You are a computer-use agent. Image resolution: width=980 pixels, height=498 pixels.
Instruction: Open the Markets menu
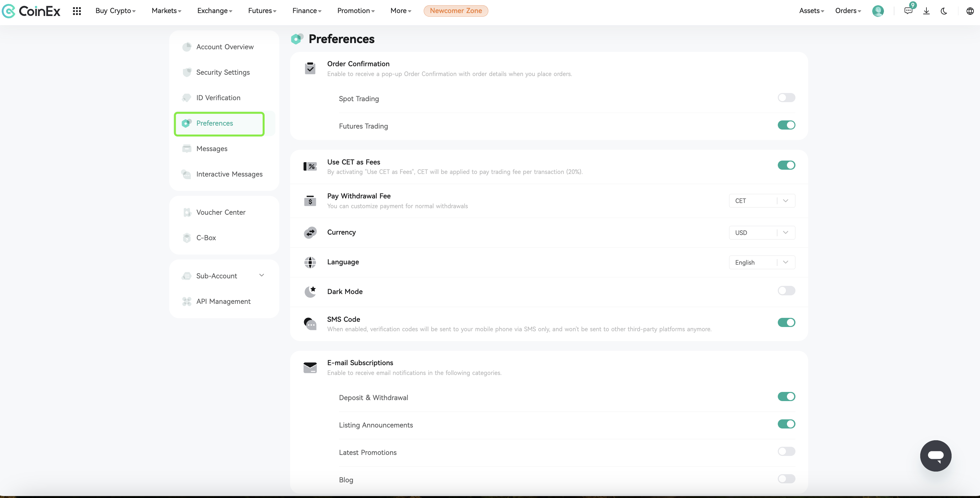(x=166, y=11)
